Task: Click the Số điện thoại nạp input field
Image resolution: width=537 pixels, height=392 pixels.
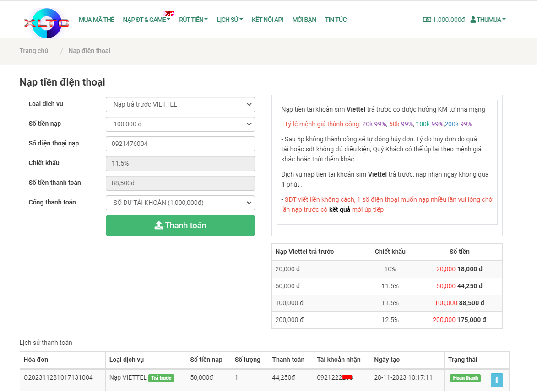Action: coord(180,144)
